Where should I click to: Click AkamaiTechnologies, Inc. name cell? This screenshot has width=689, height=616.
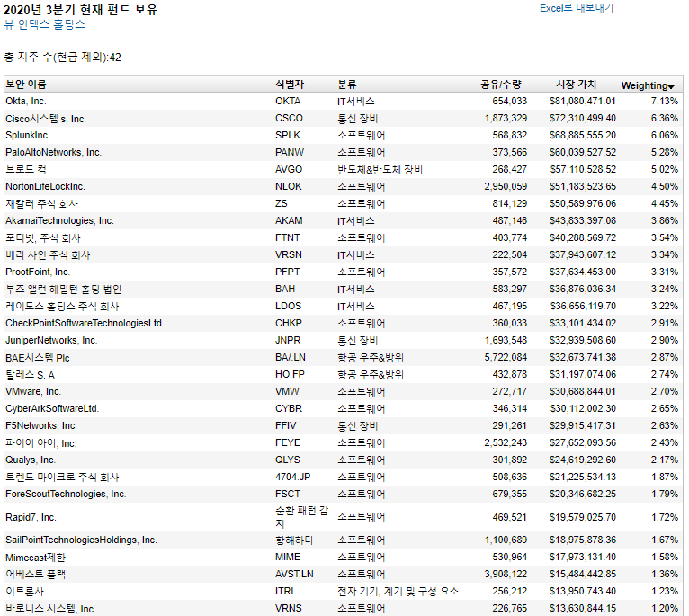[x=59, y=221]
